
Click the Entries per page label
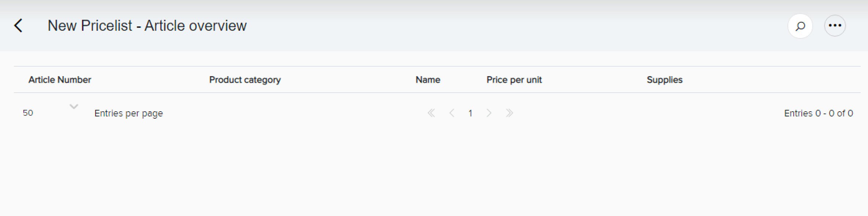click(128, 113)
